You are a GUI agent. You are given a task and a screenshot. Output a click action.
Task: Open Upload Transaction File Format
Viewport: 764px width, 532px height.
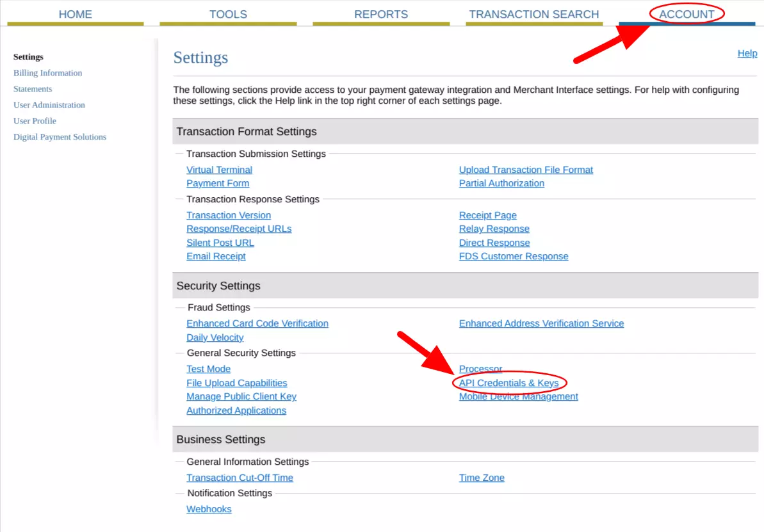(526, 169)
